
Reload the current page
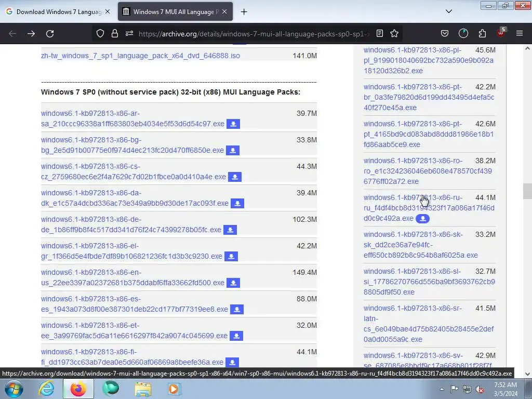50,34
